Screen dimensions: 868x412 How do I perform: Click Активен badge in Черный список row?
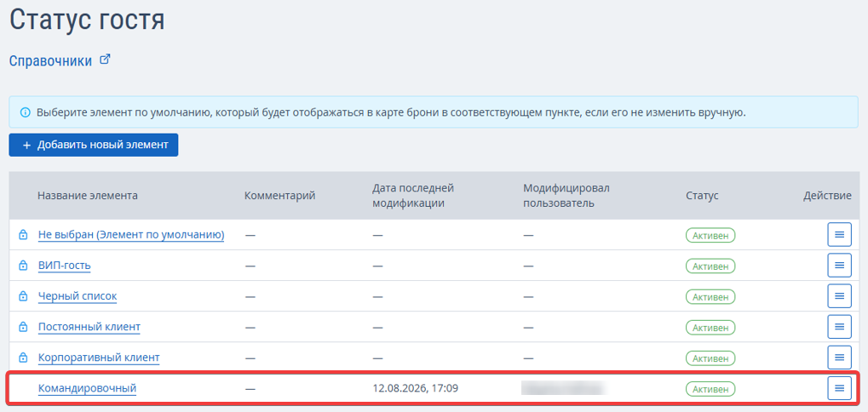pos(710,296)
